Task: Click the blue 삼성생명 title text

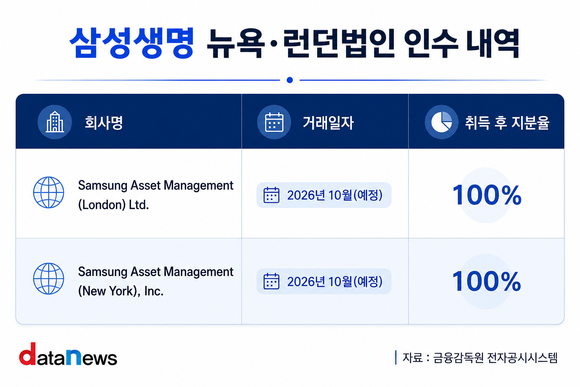Action: [x=132, y=43]
